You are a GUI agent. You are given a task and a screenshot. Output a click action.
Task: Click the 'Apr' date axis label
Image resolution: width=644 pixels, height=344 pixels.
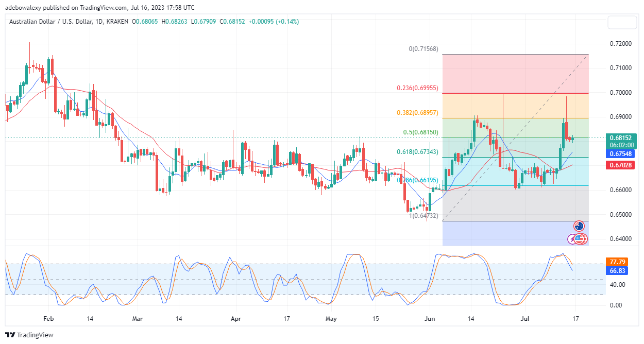click(236, 319)
